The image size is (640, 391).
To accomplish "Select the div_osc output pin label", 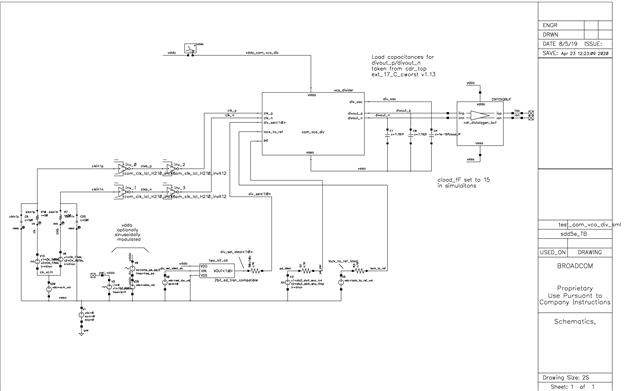I will pyautogui.click(x=356, y=102).
